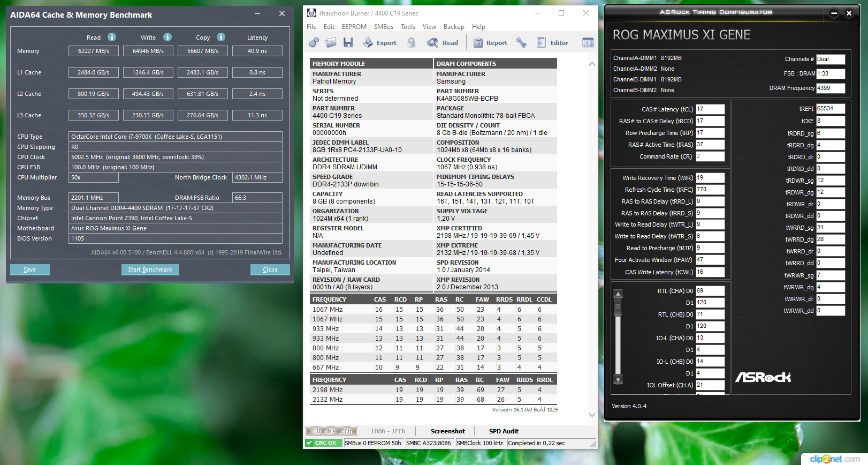Click the Write Recovery Time (tWR) field
868x465 pixels.
click(x=710, y=178)
